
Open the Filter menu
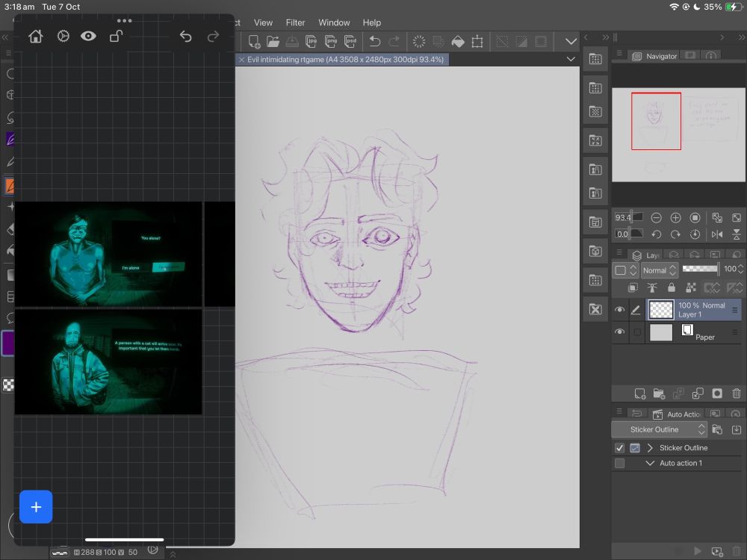[x=295, y=22]
